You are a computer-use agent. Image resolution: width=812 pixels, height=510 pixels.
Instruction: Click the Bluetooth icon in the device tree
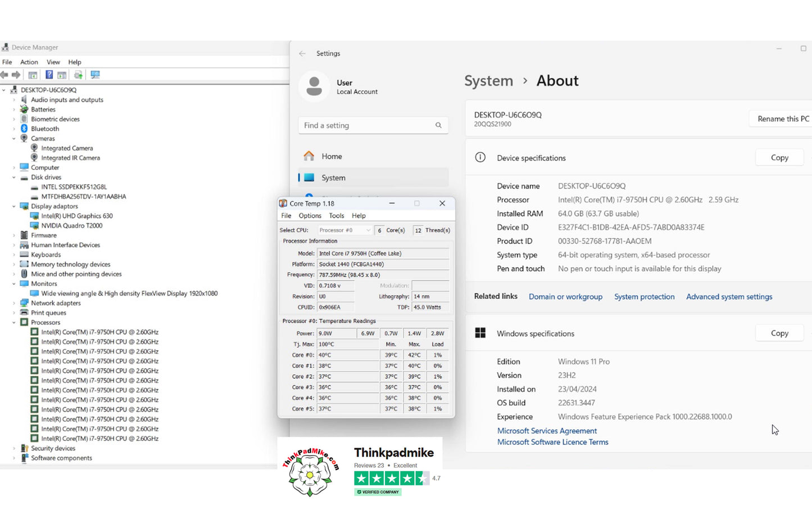[24, 129]
